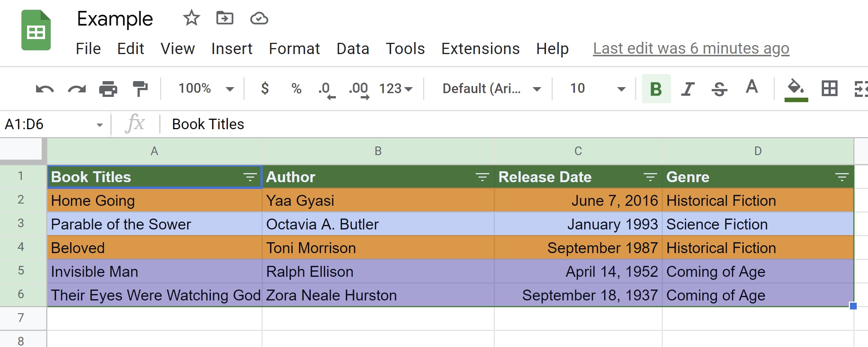The image size is (868, 347).
Task: Click the undo arrow icon
Action: pyautogui.click(x=45, y=89)
